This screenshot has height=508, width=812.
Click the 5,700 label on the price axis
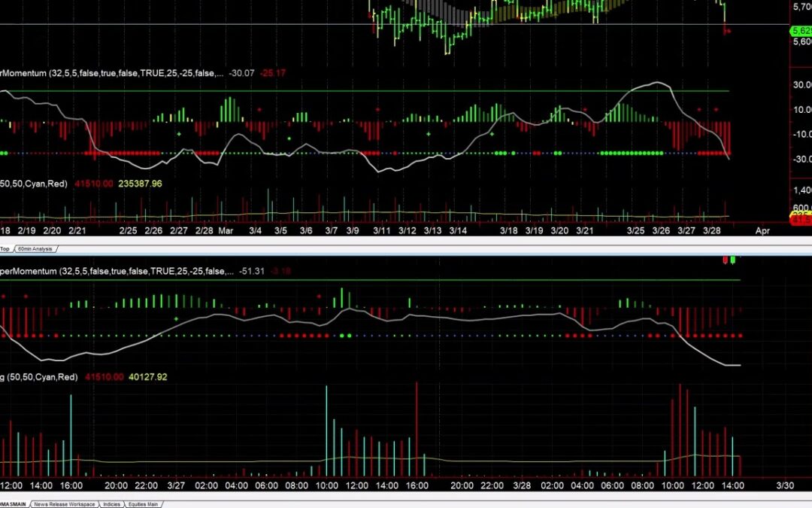tap(801, 7)
